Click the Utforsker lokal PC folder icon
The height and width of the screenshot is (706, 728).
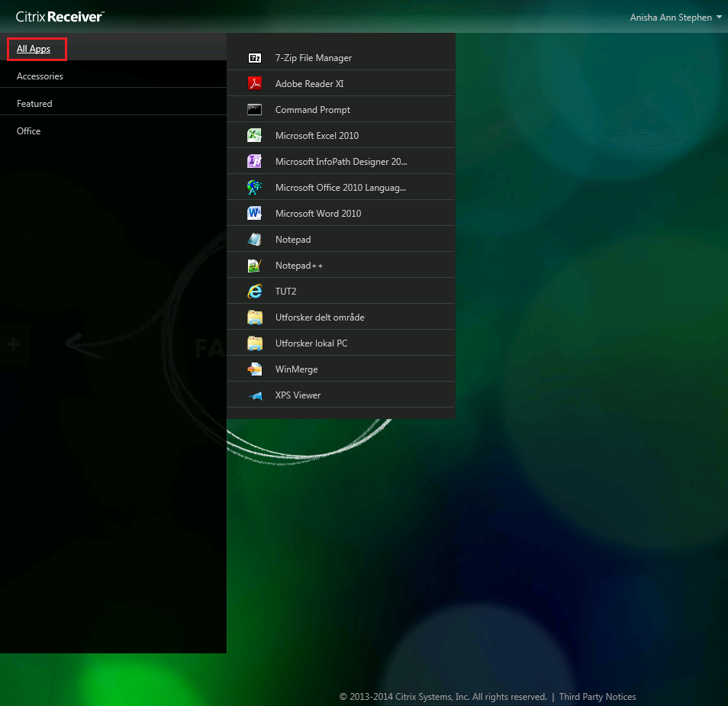pyautogui.click(x=254, y=343)
